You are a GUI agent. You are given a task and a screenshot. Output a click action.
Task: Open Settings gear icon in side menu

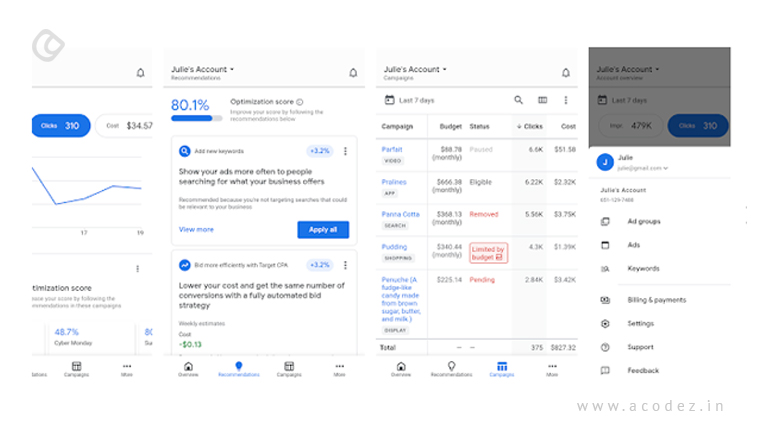605,323
